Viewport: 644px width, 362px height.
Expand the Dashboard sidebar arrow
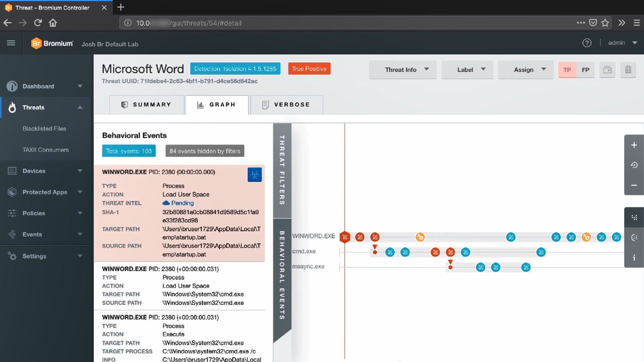click(x=80, y=86)
